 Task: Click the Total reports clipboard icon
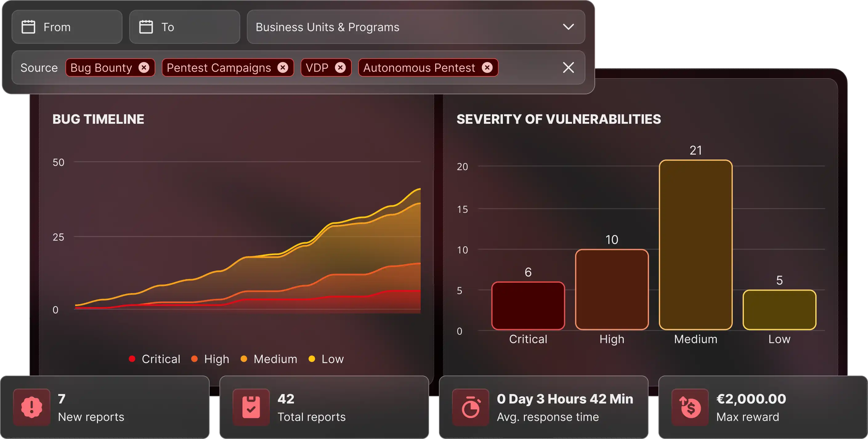click(x=251, y=407)
